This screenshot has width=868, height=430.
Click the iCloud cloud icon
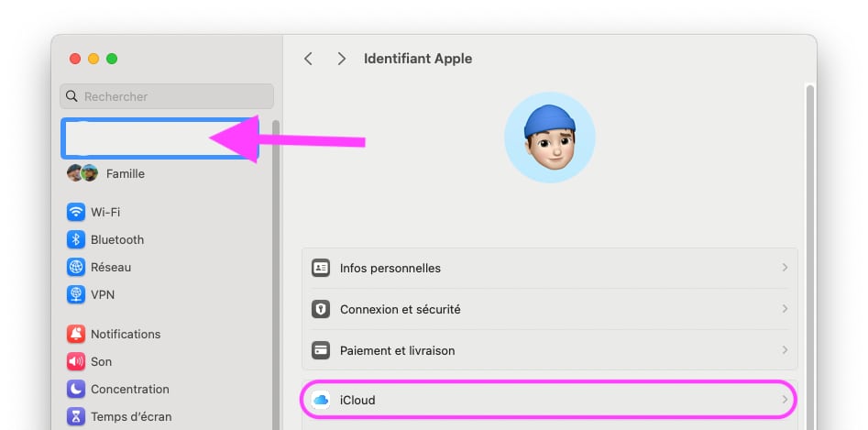321,400
